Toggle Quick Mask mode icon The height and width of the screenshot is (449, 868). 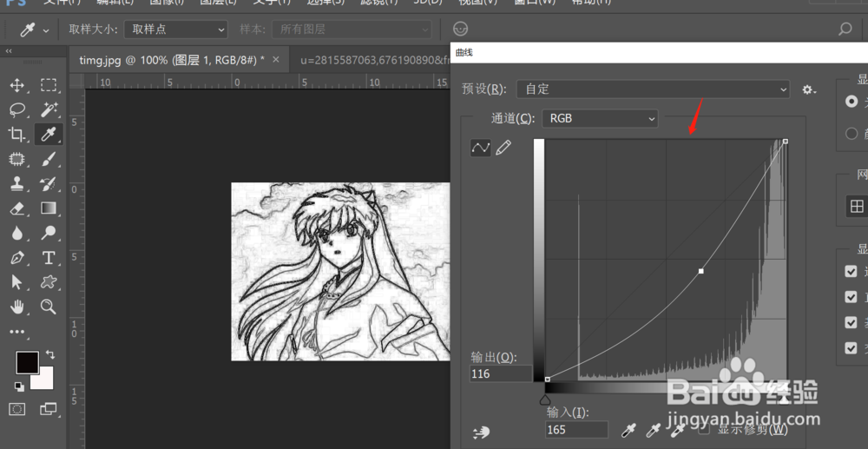[x=17, y=409]
